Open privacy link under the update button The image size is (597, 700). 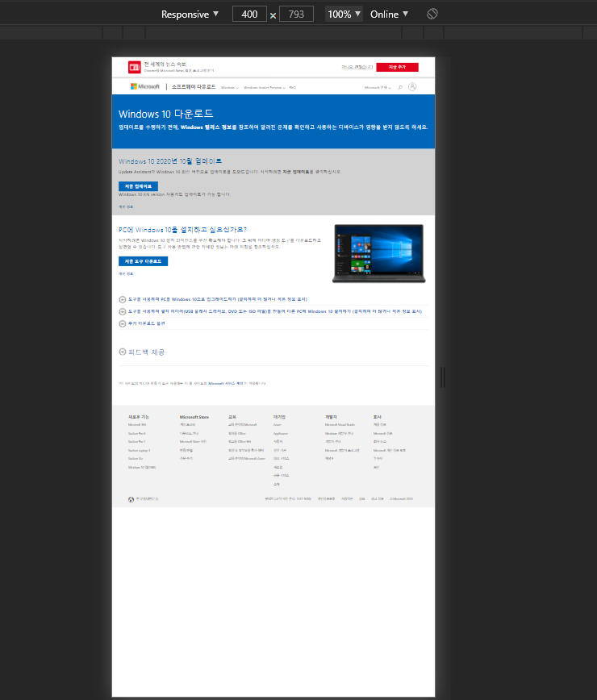pyautogui.click(x=126, y=206)
